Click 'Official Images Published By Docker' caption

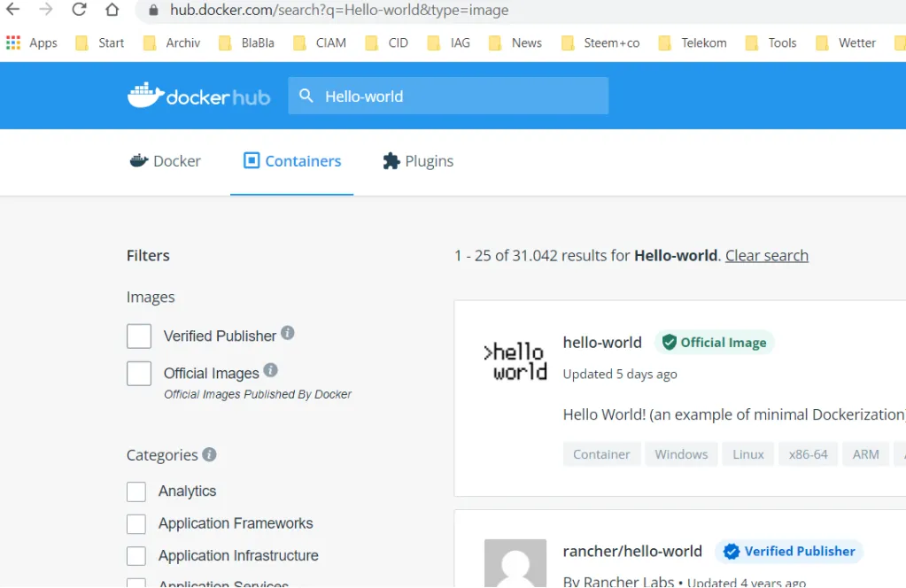(x=257, y=394)
